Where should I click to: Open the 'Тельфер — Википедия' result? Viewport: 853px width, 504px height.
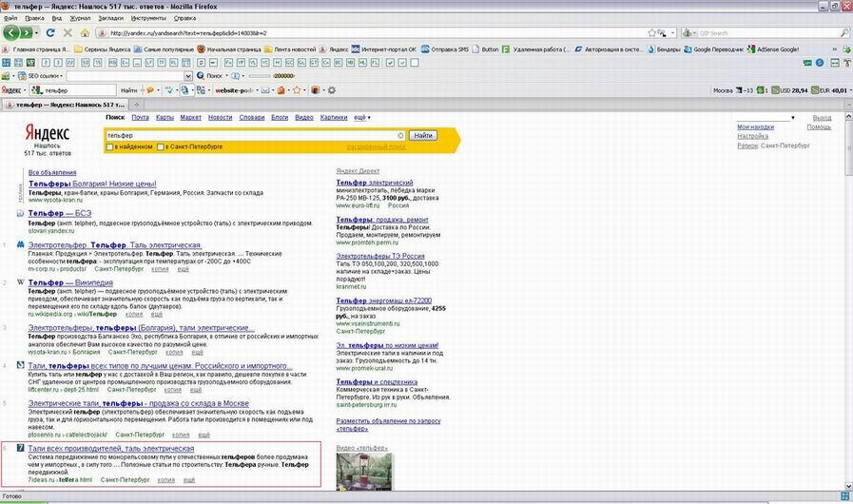pyautogui.click(x=70, y=282)
